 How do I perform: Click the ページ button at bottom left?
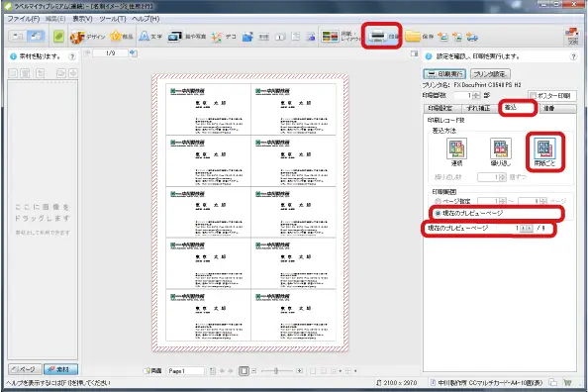click(25, 369)
